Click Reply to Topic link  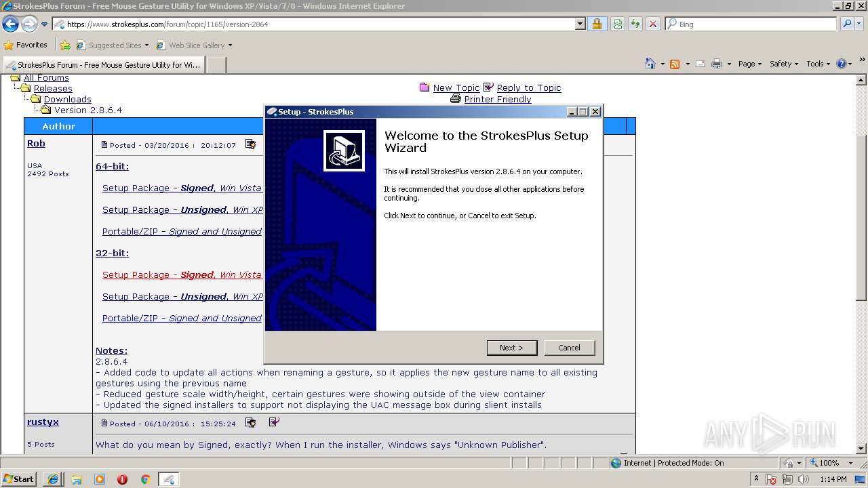(529, 87)
